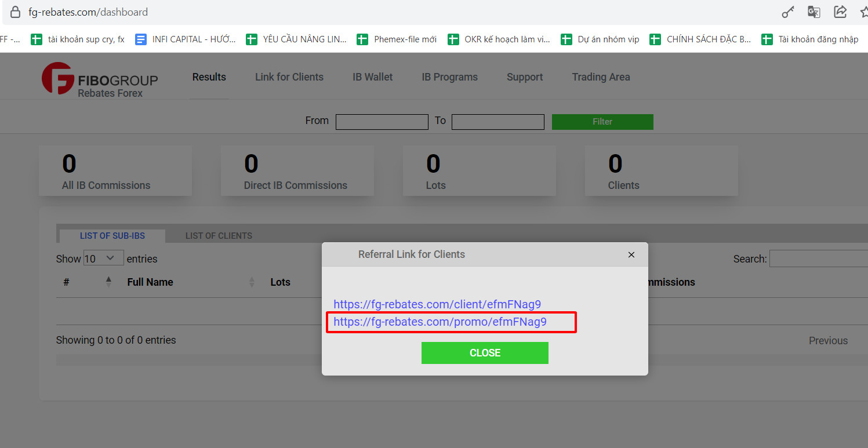Screen dimensions: 868x448
Task: Open the INFI CAPITAL document bookmark
Action: click(x=186, y=39)
